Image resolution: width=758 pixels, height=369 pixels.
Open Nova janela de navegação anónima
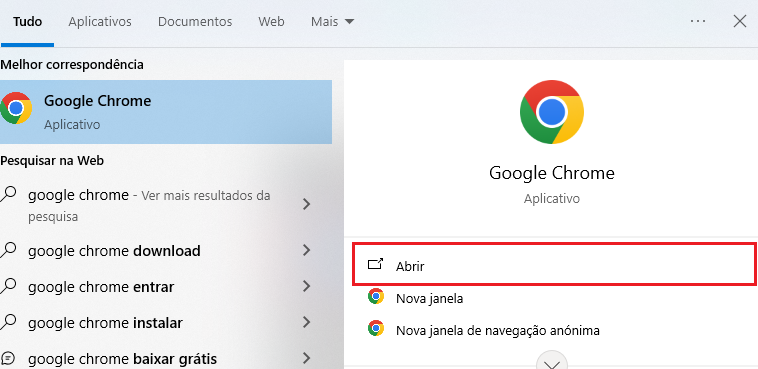[497, 331]
